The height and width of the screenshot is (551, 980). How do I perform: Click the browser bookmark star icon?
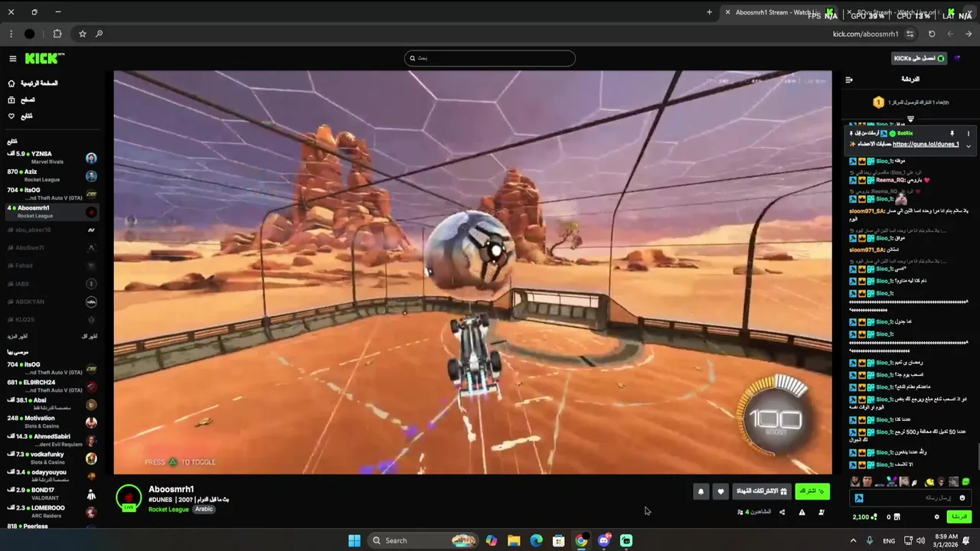click(83, 34)
